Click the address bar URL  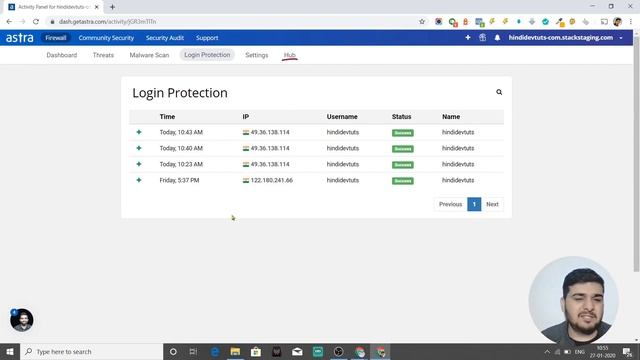click(x=107, y=22)
